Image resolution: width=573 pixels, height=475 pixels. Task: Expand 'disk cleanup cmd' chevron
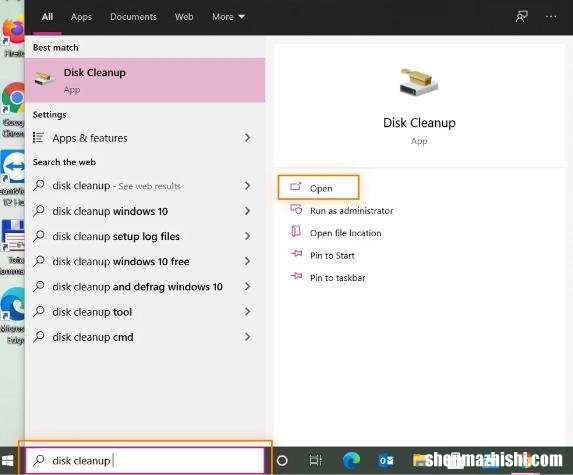tap(248, 337)
